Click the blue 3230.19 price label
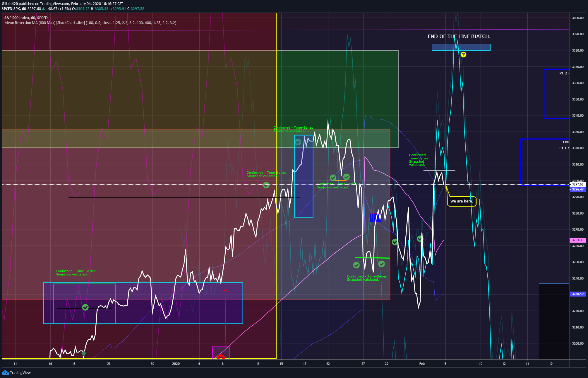The image size is (588, 378). (578, 294)
